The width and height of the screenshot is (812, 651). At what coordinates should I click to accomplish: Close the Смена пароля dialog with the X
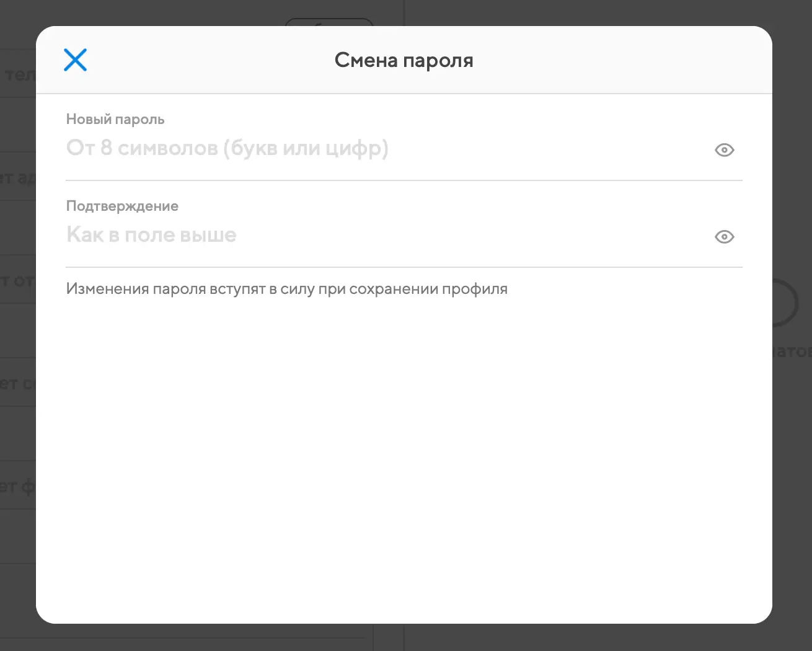click(x=75, y=60)
